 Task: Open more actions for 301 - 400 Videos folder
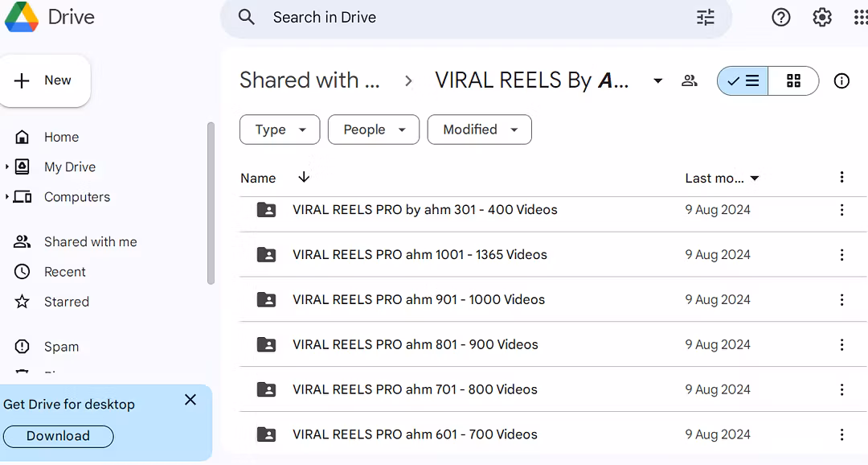[841, 210]
